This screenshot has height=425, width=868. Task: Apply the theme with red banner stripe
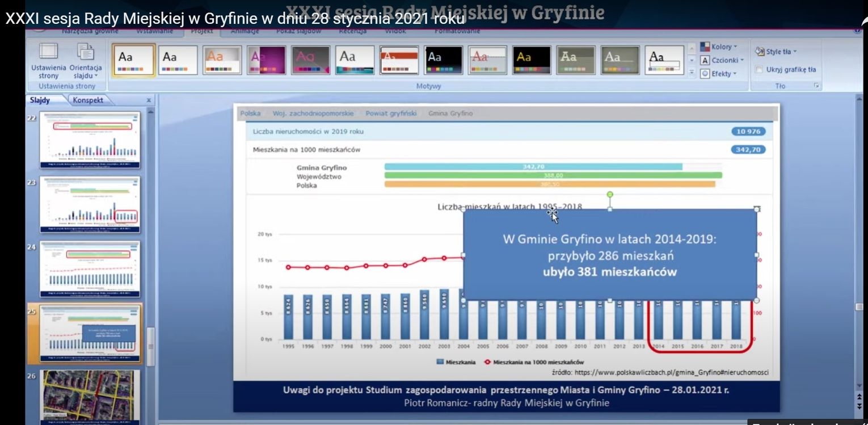pos(399,60)
